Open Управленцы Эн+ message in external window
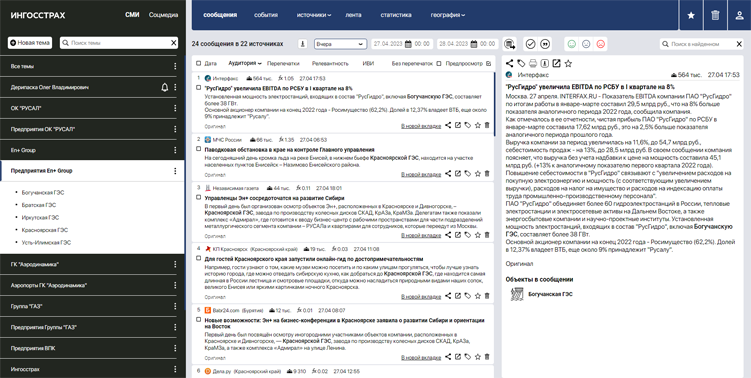 (x=458, y=235)
